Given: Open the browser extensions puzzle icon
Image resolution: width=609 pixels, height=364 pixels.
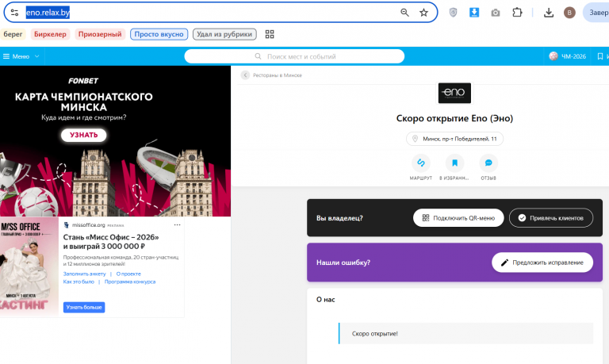Looking at the screenshot, I should pos(517,13).
